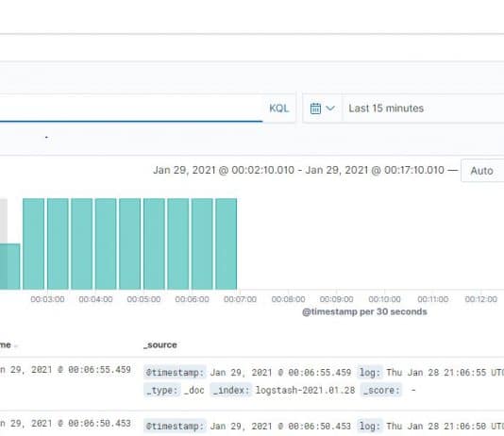Click the @timestamp per 30 seconds label

tap(364, 311)
